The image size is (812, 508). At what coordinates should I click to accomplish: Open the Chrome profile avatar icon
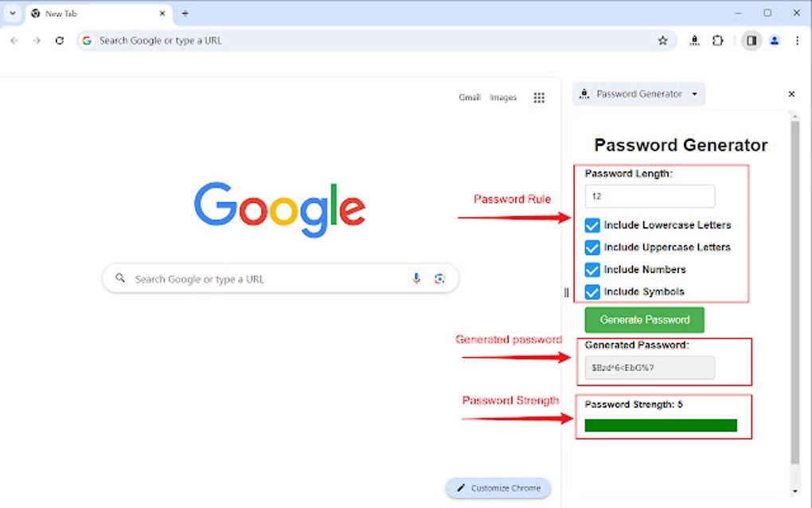[x=774, y=40]
